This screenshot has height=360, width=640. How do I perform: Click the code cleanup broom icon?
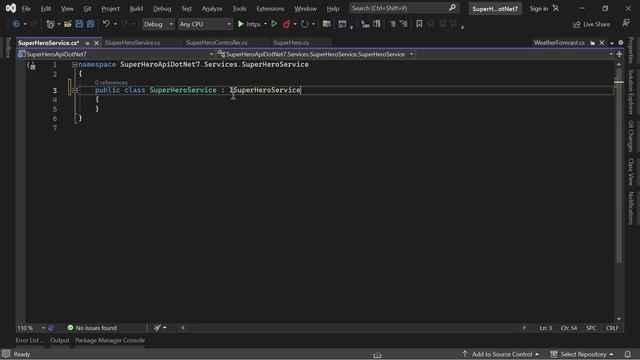158,328
